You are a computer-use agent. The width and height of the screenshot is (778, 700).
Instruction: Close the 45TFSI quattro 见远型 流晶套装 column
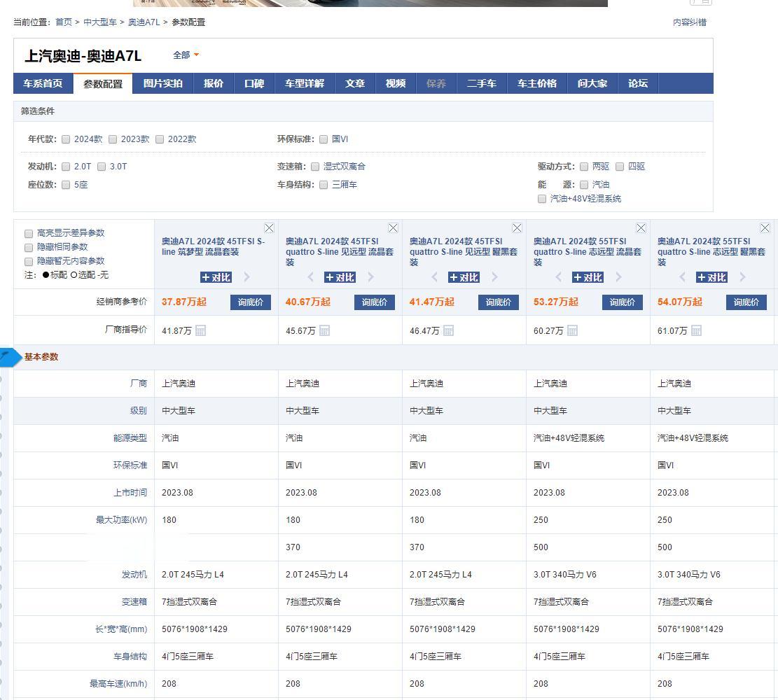tap(393, 227)
